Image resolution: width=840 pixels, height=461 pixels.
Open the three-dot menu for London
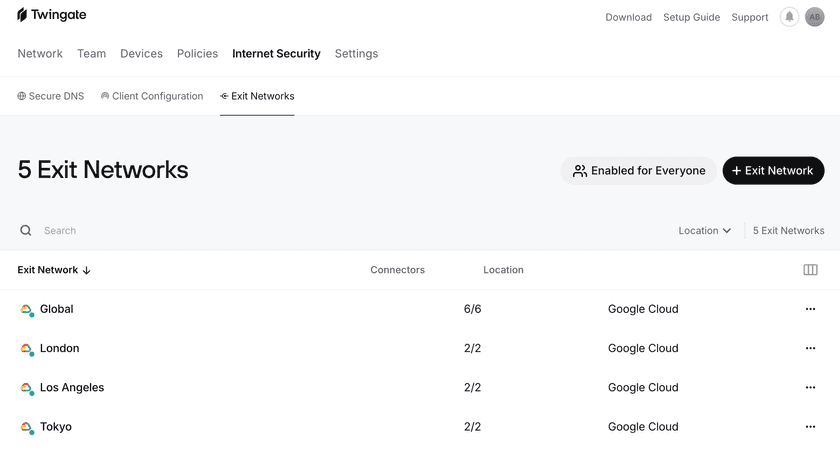pyautogui.click(x=810, y=348)
